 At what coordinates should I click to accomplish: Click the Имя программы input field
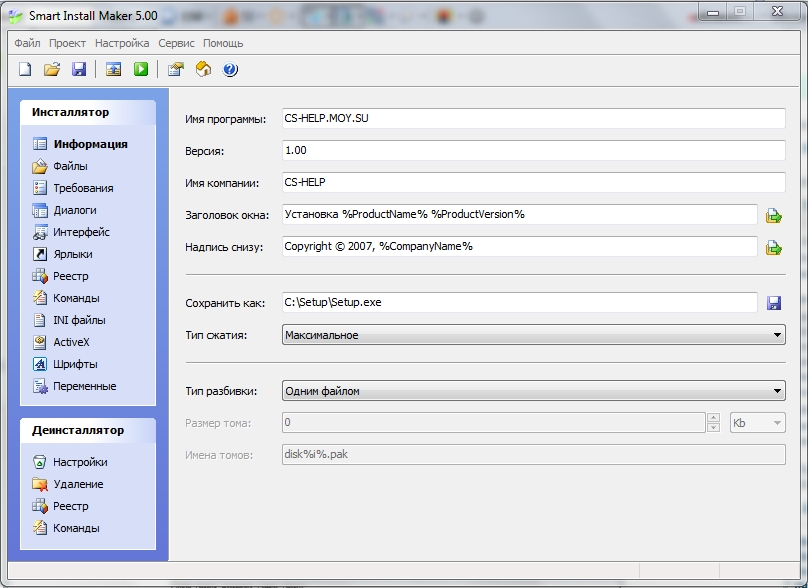[533, 118]
